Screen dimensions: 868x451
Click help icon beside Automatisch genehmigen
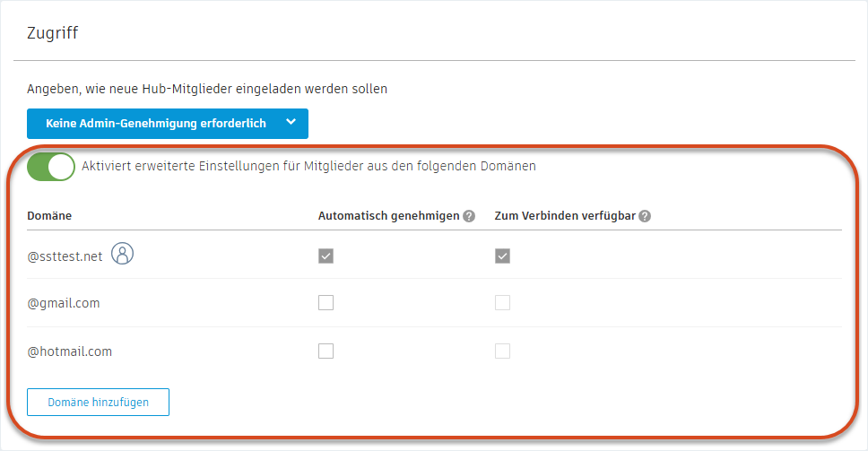(x=468, y=216)
